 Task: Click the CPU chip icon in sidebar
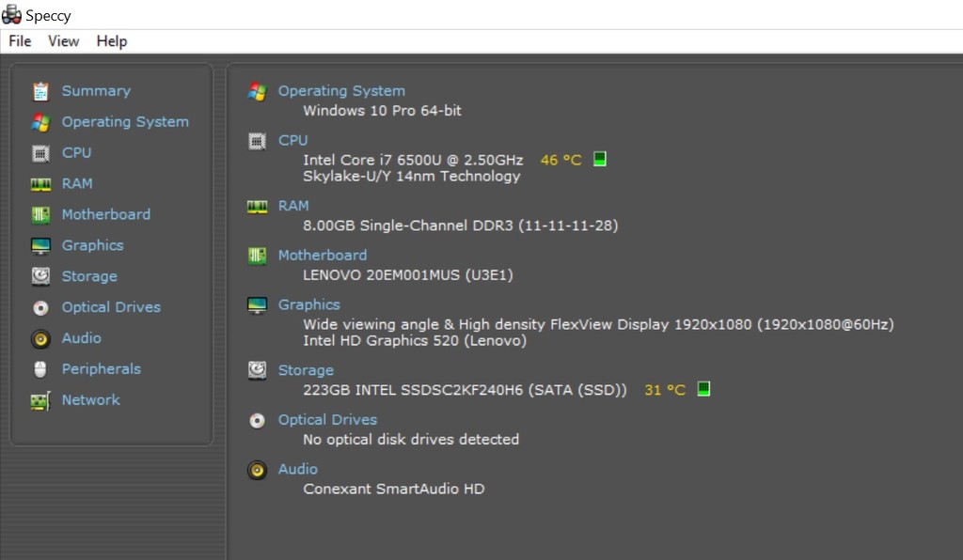point(40,153)
